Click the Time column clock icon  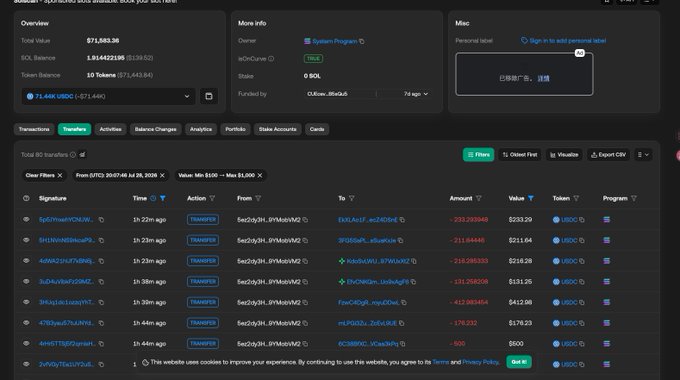[x=153, y=198]
